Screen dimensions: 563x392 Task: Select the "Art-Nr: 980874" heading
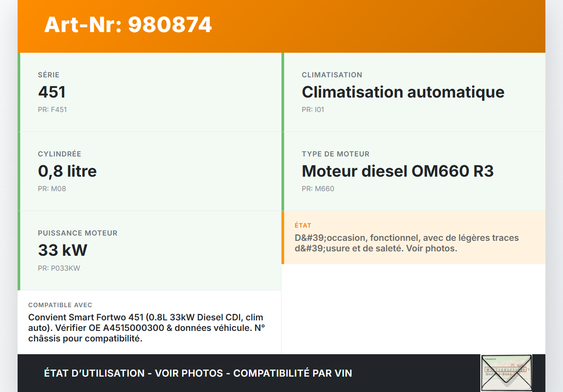128,25
